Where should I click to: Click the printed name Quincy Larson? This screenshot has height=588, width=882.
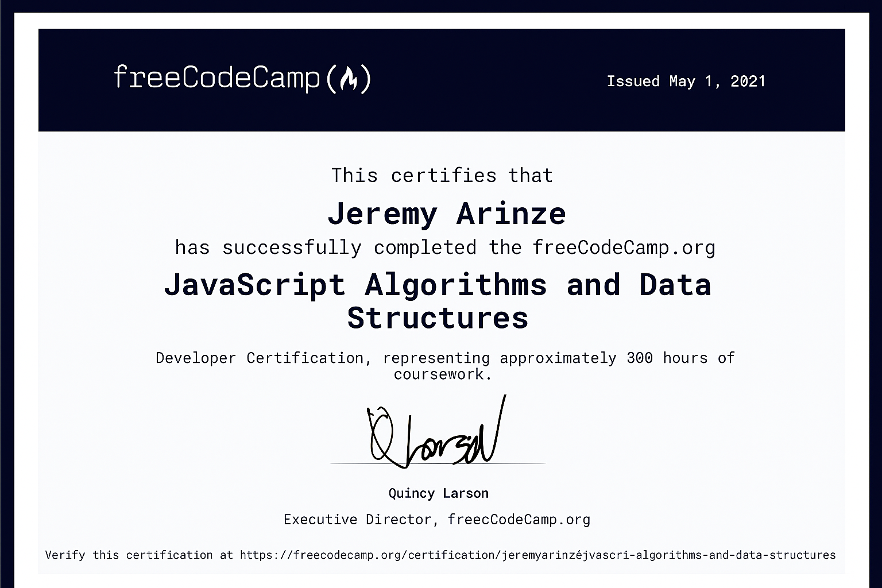click(x=438, y=493)
